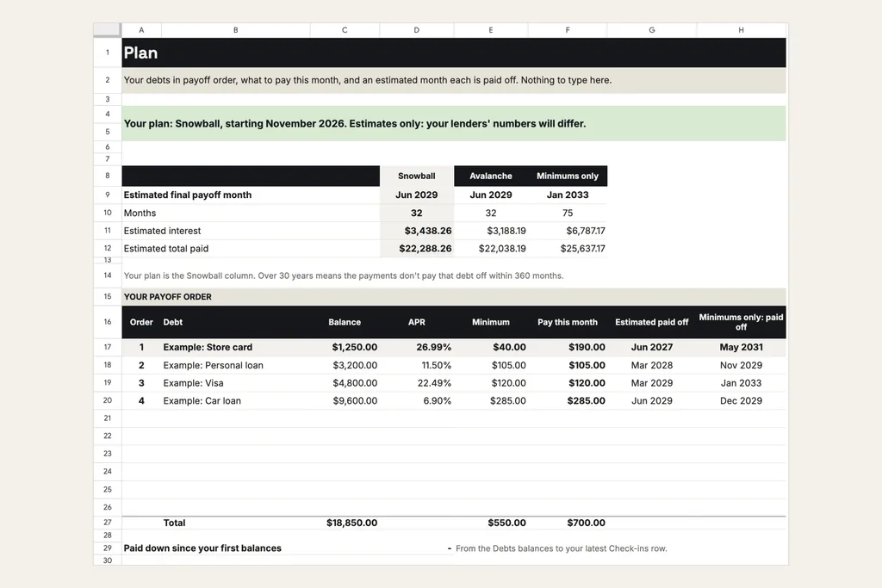Click 'Example: Visa' debt name
Image resolution: width=882 pixels, height=588 pixels.
point(193,383)
